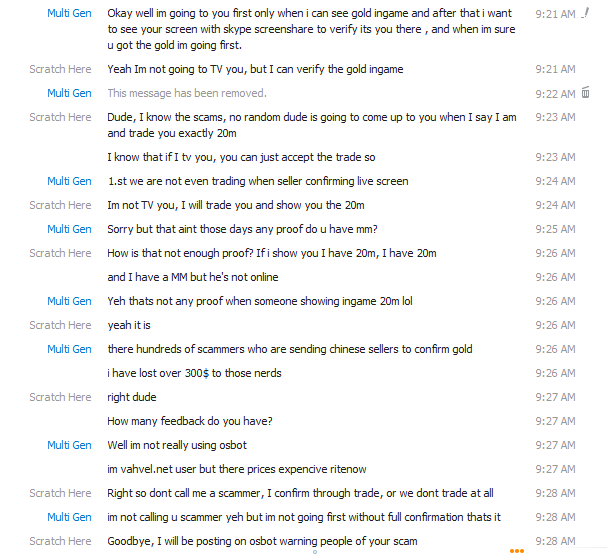Click the orange typing dots indicator
Viewport: 607px width, 556px height.
click(516, 550)
